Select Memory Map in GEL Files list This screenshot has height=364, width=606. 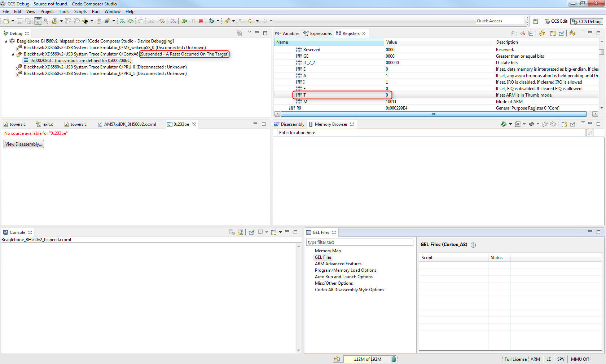coord(328,251)
